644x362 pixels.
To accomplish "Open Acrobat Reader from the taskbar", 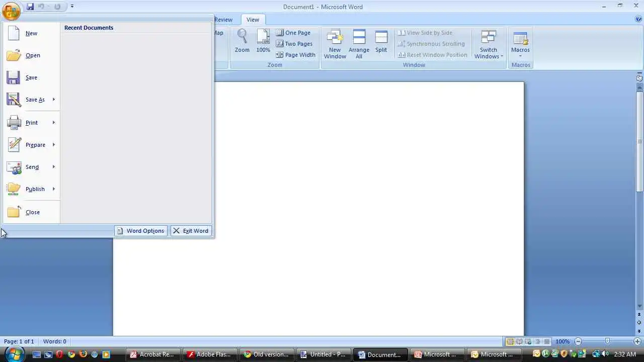I will [x=152, y=354].
